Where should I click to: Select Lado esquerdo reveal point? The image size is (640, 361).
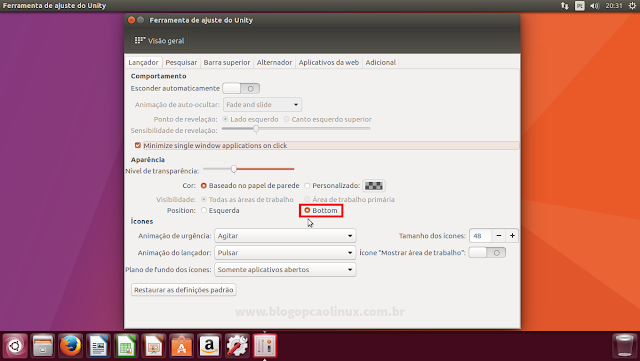(225, 119)
